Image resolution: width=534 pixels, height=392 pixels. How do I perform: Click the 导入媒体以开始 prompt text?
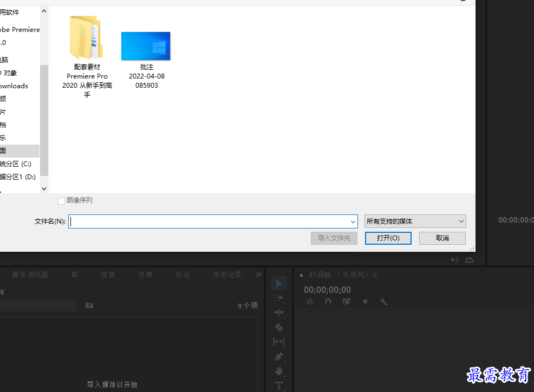112,384
